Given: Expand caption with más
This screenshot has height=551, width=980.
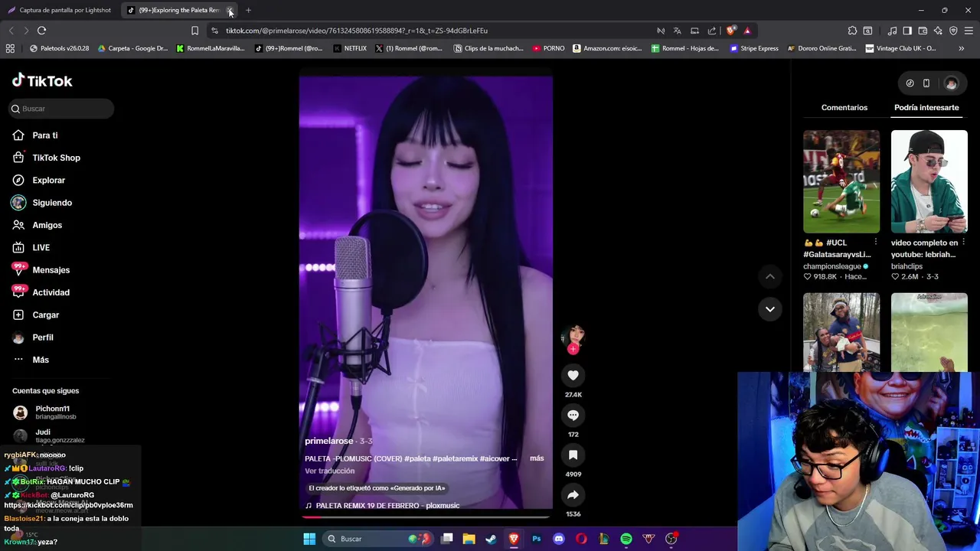Looking at the screenshot, I should [537, 458].
